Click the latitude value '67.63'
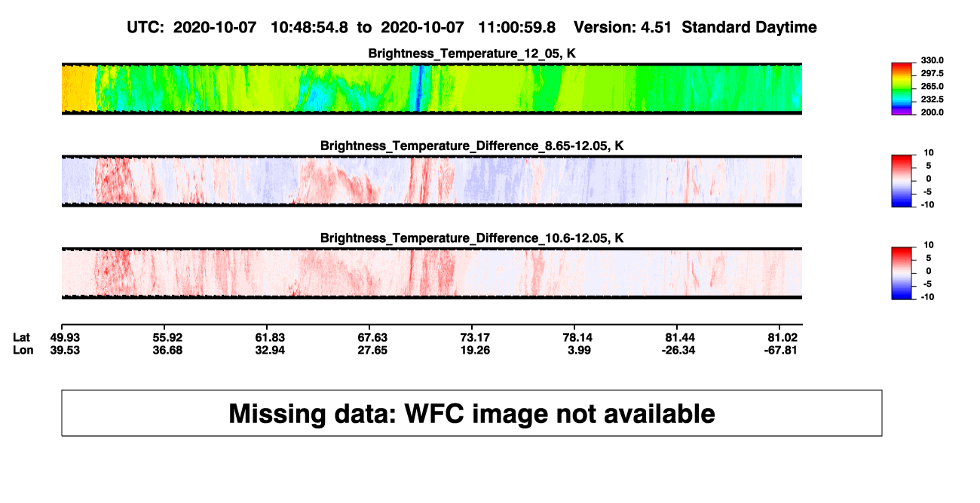Viewport: 980px width, 503px height. [372, 337]
